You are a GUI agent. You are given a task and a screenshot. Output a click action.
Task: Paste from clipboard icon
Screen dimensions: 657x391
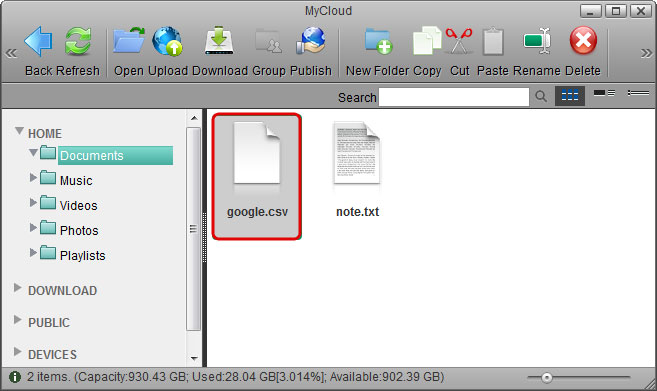coord(493,41)
